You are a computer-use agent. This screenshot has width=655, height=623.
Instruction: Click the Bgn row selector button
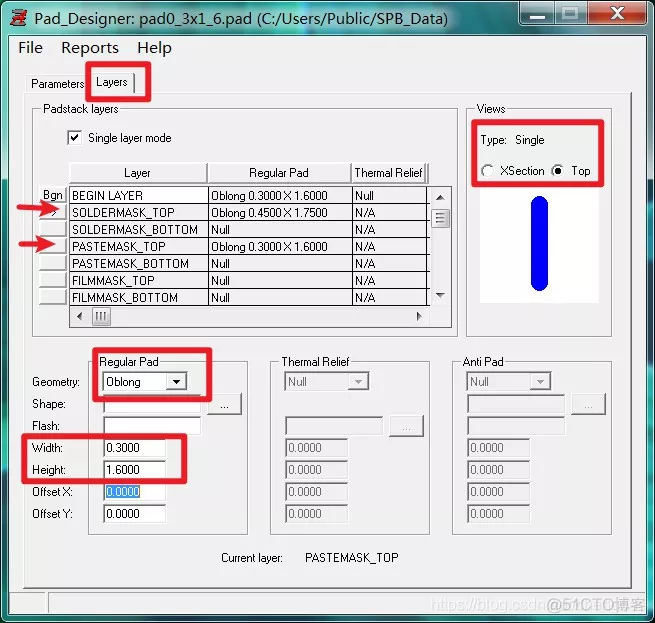point(53,195)
